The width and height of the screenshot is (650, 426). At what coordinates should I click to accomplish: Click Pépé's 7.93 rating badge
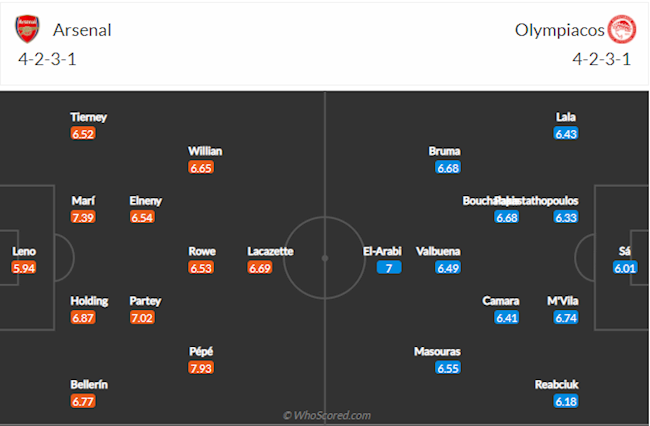point(201,368)
